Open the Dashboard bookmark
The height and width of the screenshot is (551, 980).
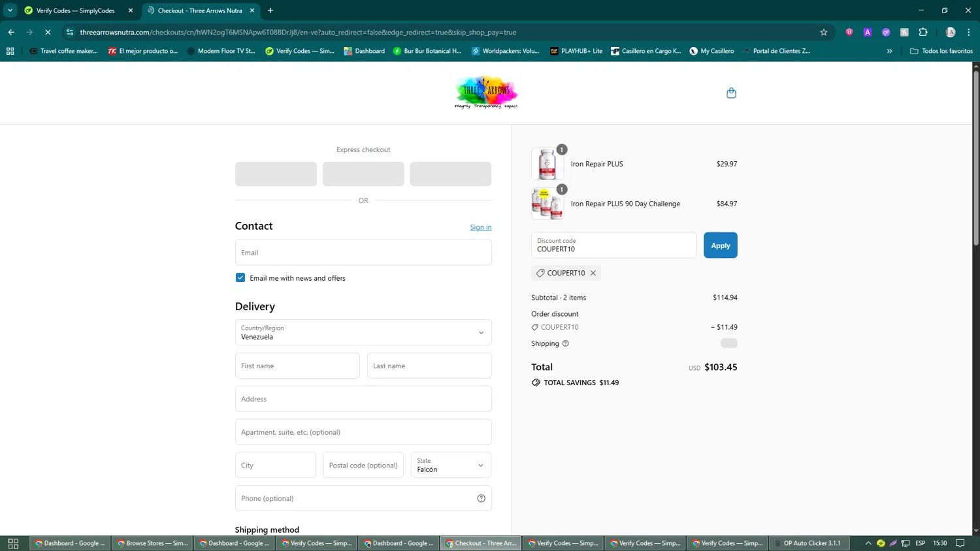pyautogui.click(x=365, y=51)
